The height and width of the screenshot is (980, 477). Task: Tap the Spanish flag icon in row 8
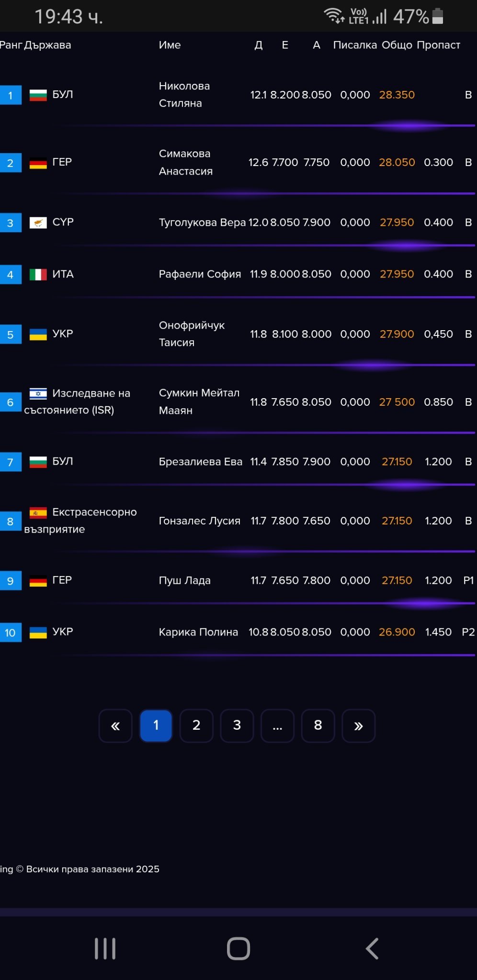38,512
